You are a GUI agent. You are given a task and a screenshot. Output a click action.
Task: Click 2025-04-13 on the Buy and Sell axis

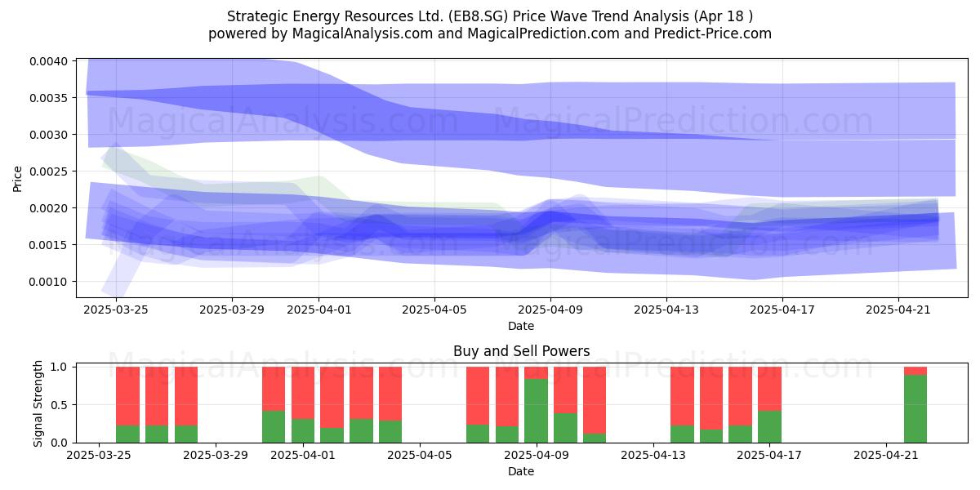[x=653, y=456]
